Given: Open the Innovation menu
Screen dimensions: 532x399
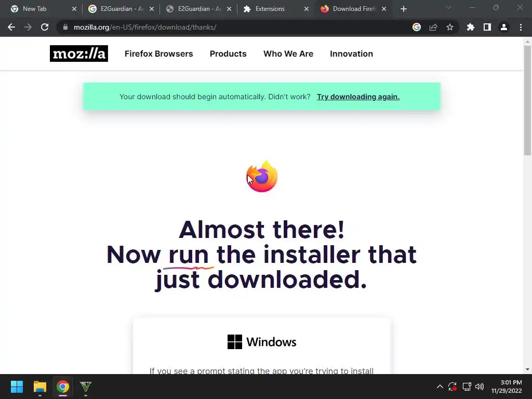Looking at the screenshot, I should click(352, 54).
